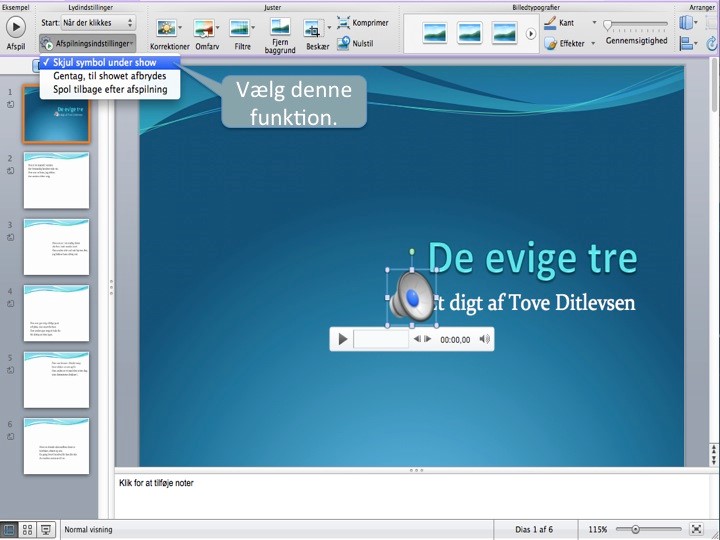Screen dimensions: 720x540
Task: Click the notes pane resize handle dots
Action: (416, 470)
